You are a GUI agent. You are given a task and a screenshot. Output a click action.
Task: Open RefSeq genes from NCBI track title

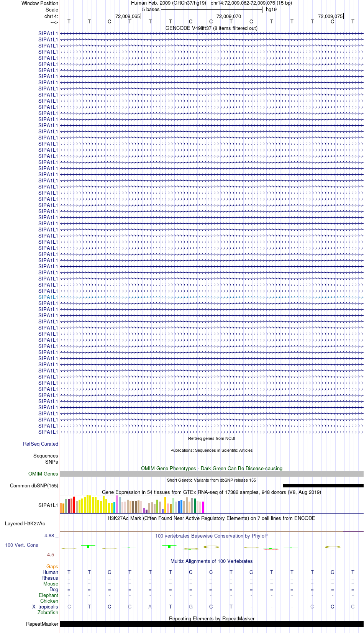212,438
